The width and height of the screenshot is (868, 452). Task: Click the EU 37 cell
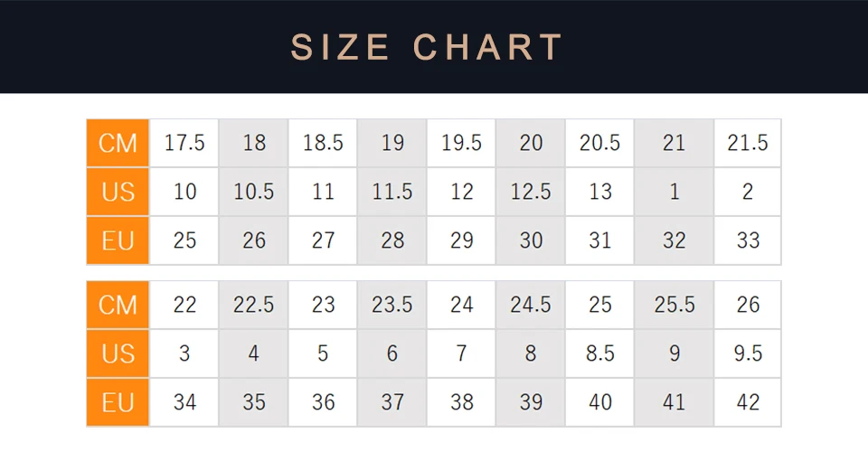(x=392, y=402)
